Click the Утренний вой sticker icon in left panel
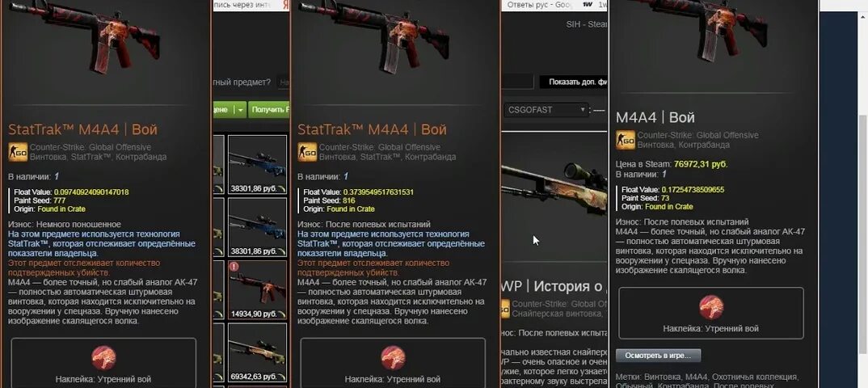Viewport: 868px width, 388px height. (x=103, y=358)
